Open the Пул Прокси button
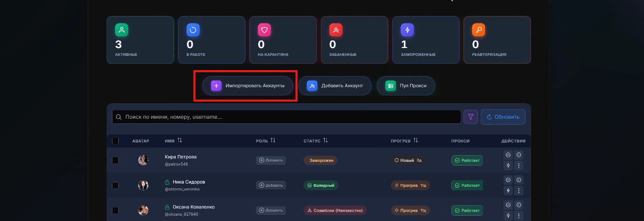Screen dimensions: 644x221 [405, 85]
